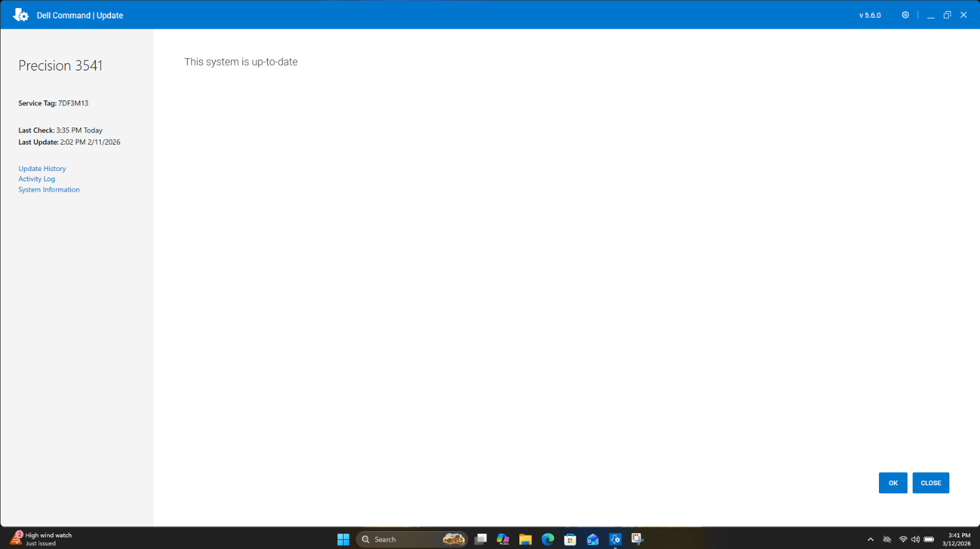Screen dimensions: 980x549
Task: Click the CLOSE button
Action: pyautogui.click(x=930, y=483)
